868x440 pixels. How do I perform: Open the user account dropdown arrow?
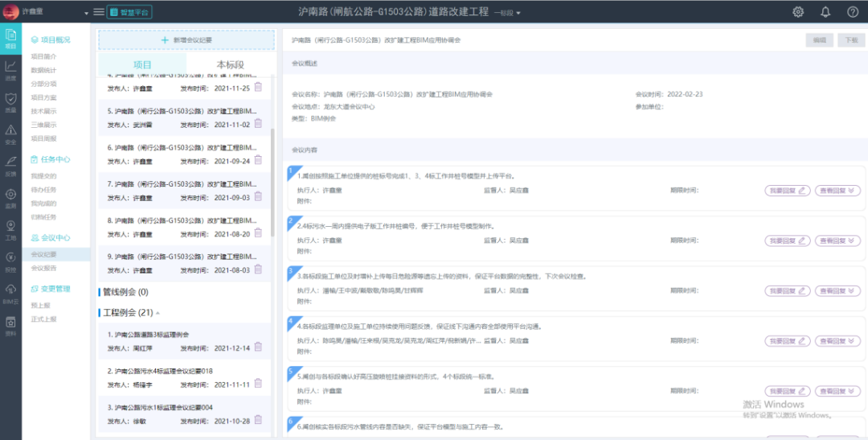(86, 13)
